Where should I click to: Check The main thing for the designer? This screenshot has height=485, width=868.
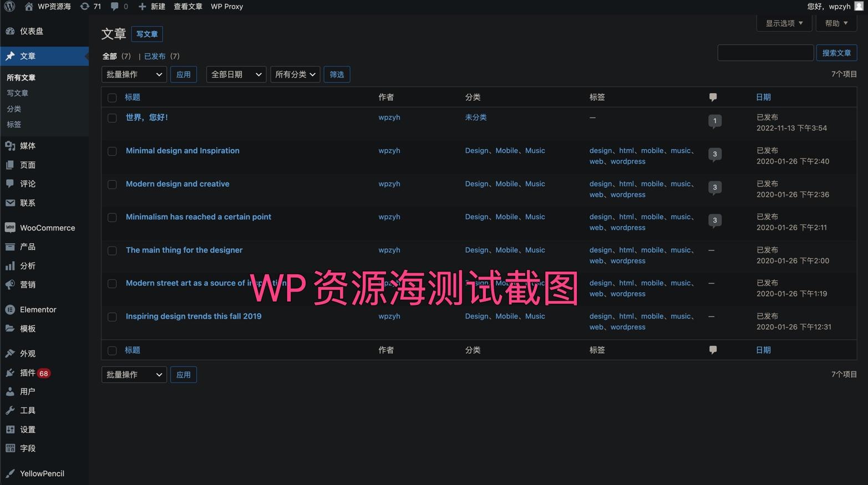click(112, 251)
